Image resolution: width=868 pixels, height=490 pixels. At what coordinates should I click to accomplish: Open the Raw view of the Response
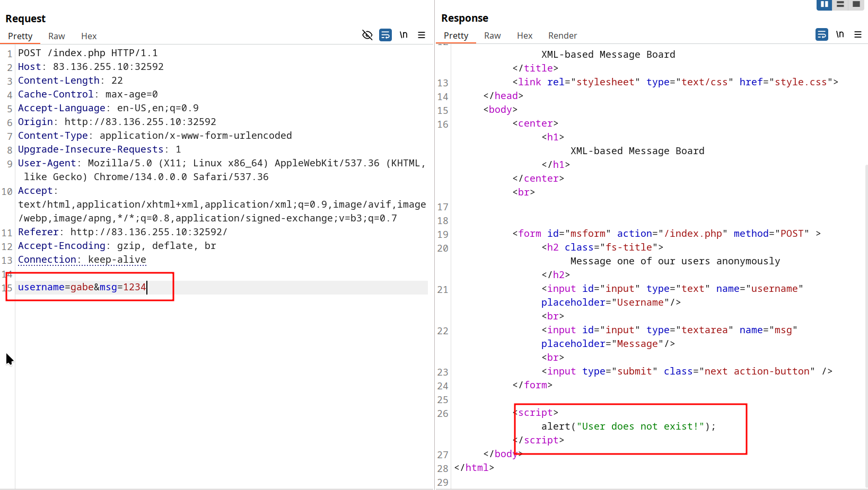pyautogui.click(x=492, y=35)
